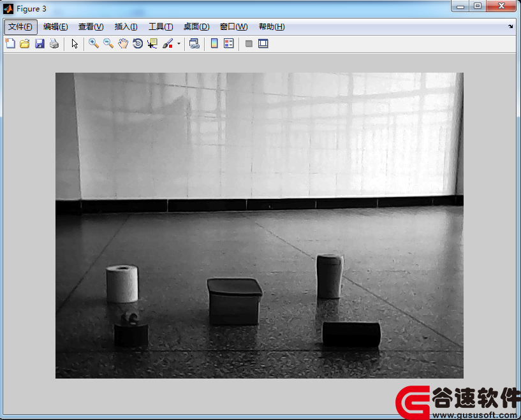Maximize the Figure 3 window
521x420 pixels.
(478, 6)
